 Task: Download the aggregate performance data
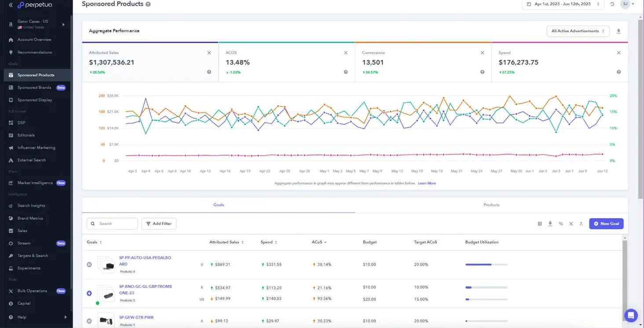click(618, 31)
